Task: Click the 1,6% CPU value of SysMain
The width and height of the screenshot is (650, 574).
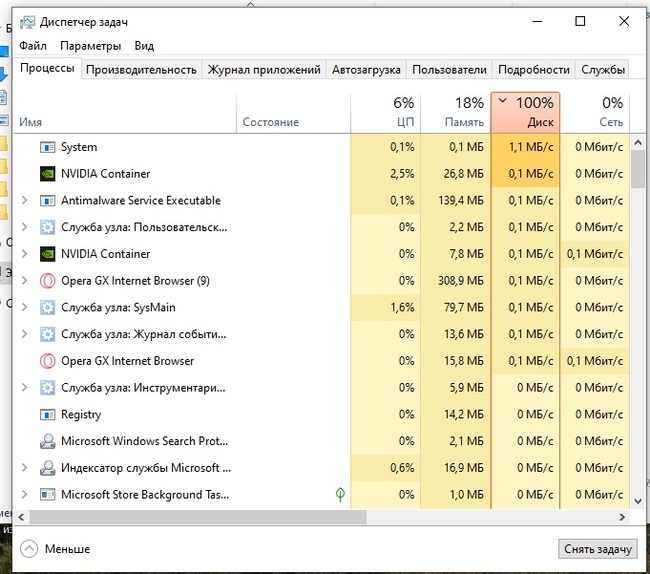Action: point(402,308)
